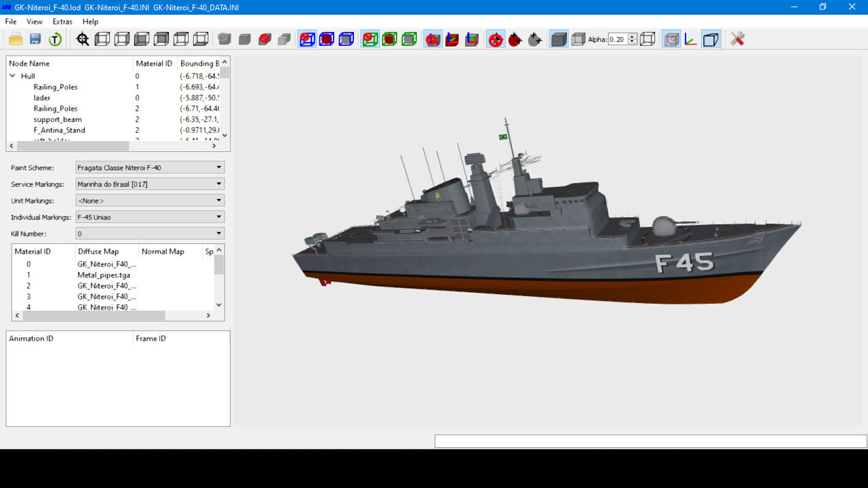Click the status bar text field

(650, 441)
